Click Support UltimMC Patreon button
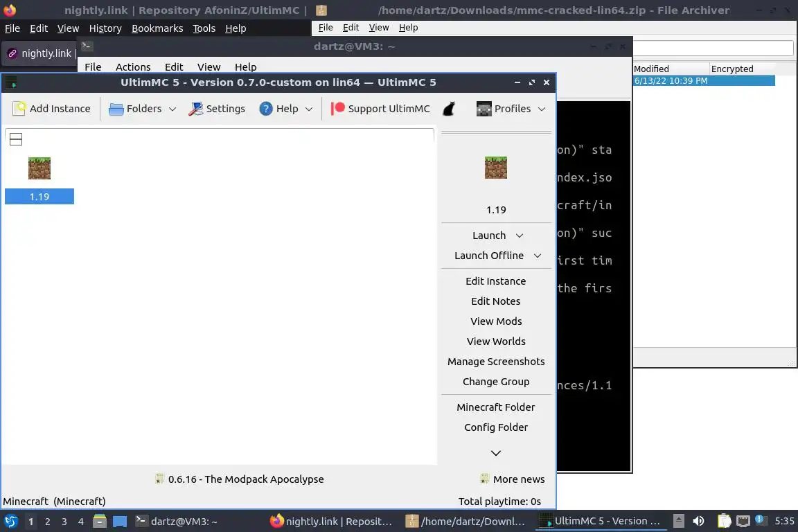798x532 pixels. click(x=380, y=109)
